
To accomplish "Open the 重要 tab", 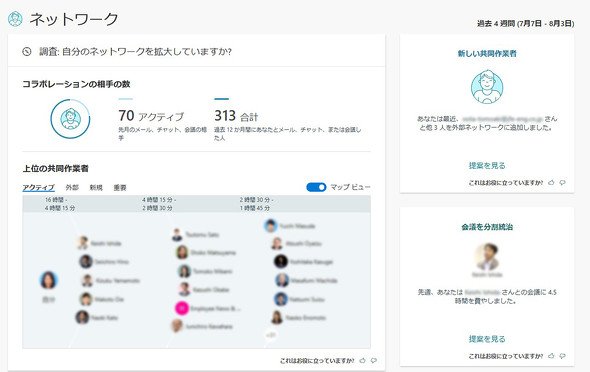I will coord(120,187).
